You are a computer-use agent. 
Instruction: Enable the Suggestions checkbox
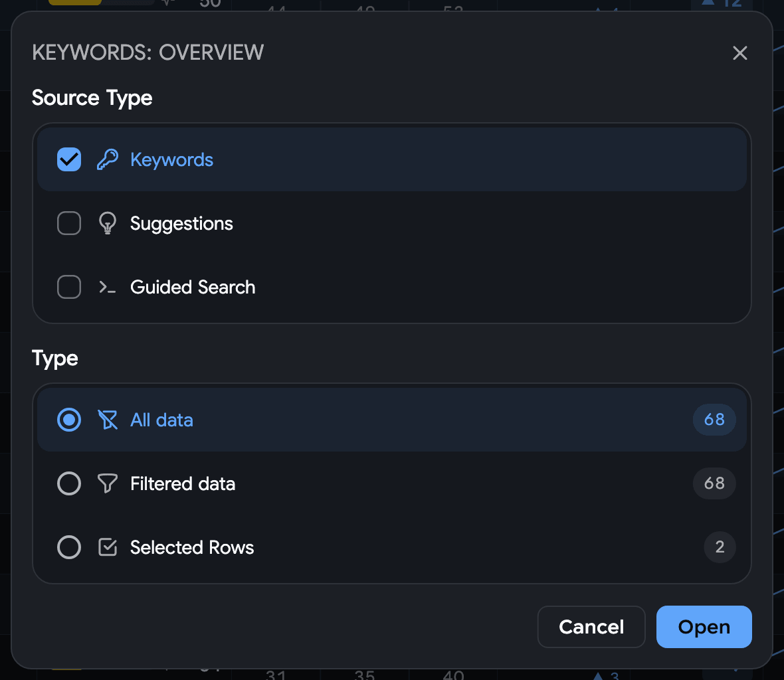pyautogui.click(x=69, y=223)
